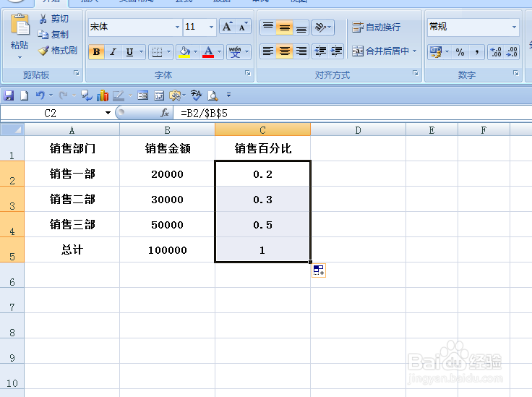Apply accounting number format icon
Image resolution: width=532 pixels, height=397 pixels.
tap(436, 52)
